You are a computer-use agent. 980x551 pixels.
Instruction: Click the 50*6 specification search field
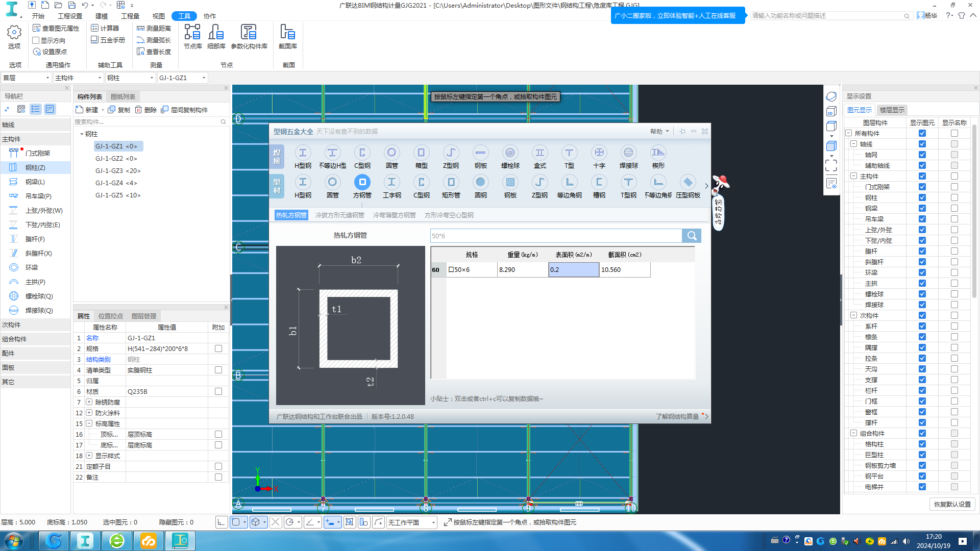click(556, 236)
